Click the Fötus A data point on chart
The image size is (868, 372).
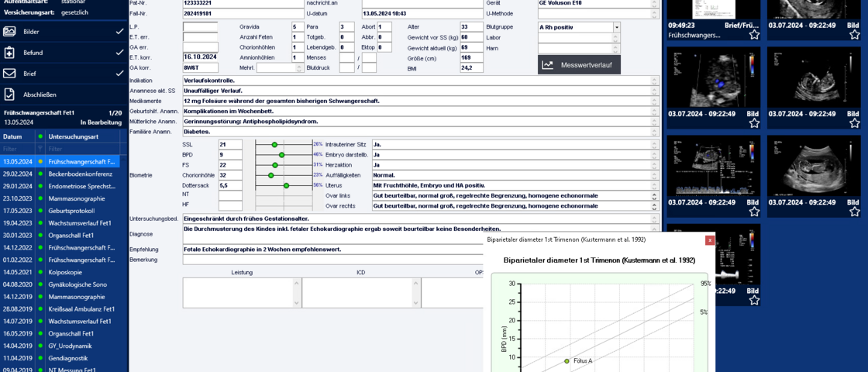(x=567, y=361)
